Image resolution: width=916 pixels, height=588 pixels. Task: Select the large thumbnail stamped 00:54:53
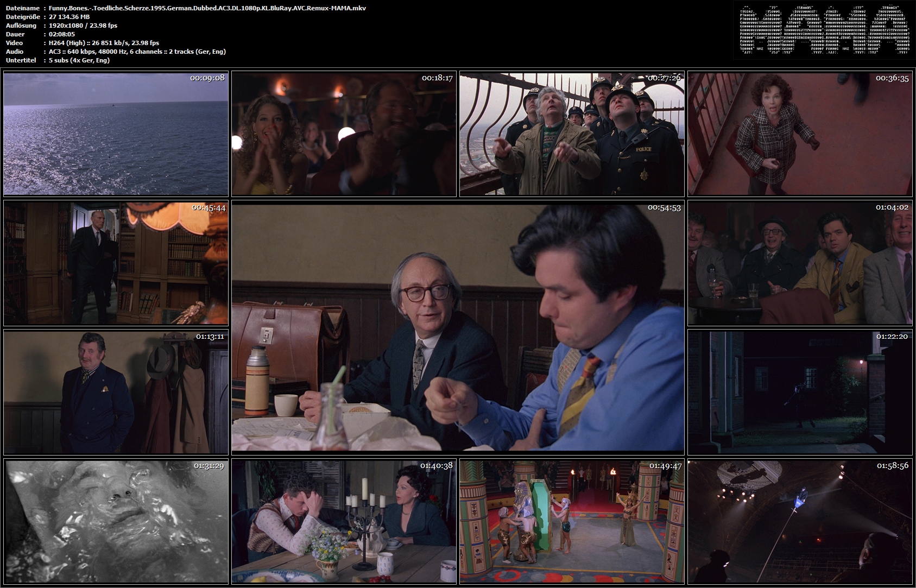[x=458, y=327]
